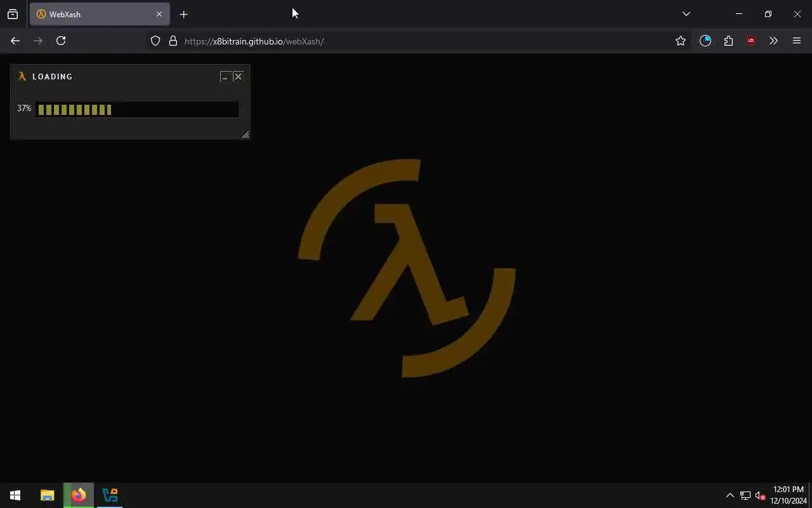Image resolution: width=812 pixels, height=508 pixels.
Task: Go back to the previous page
Action: coord(15,41)
